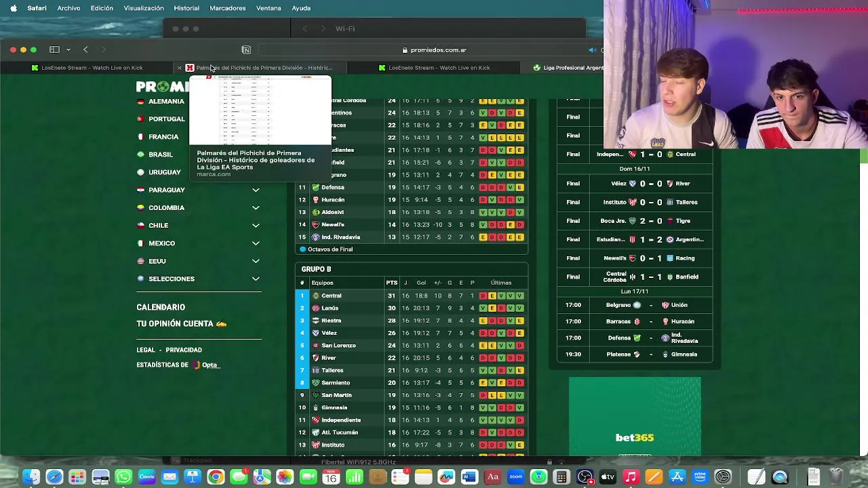Mute tab audio via speaker icon in address bar

592,50
